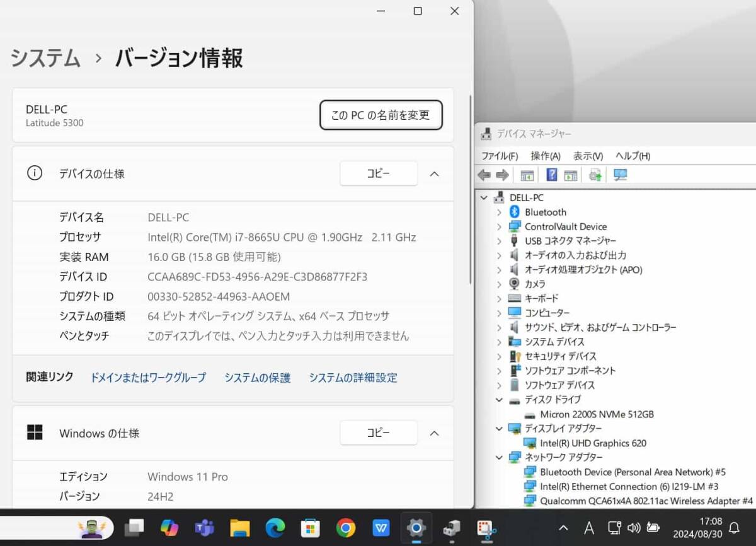Select セキュリティ デバイス in device tree
Screen dimensions: 756x546
561,356
